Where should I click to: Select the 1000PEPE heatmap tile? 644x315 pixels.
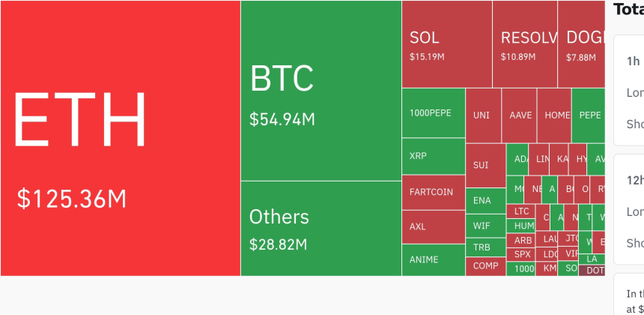434,112
